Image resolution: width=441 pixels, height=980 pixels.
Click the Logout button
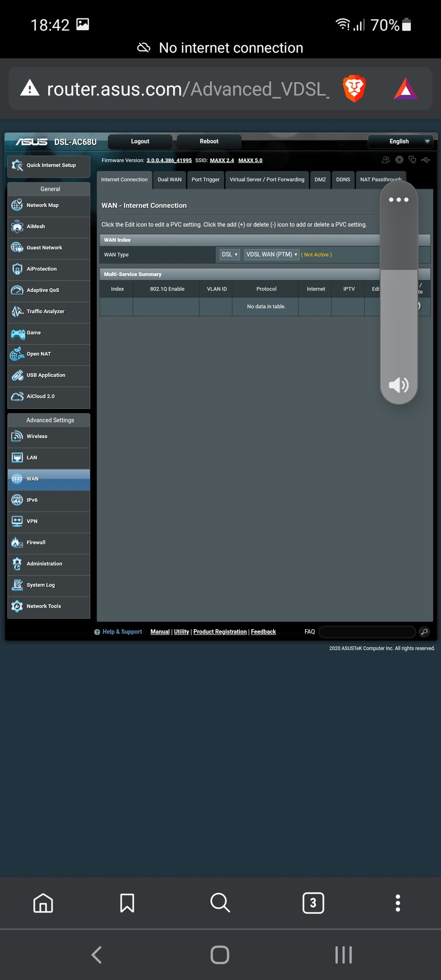[x=140, y=141]
